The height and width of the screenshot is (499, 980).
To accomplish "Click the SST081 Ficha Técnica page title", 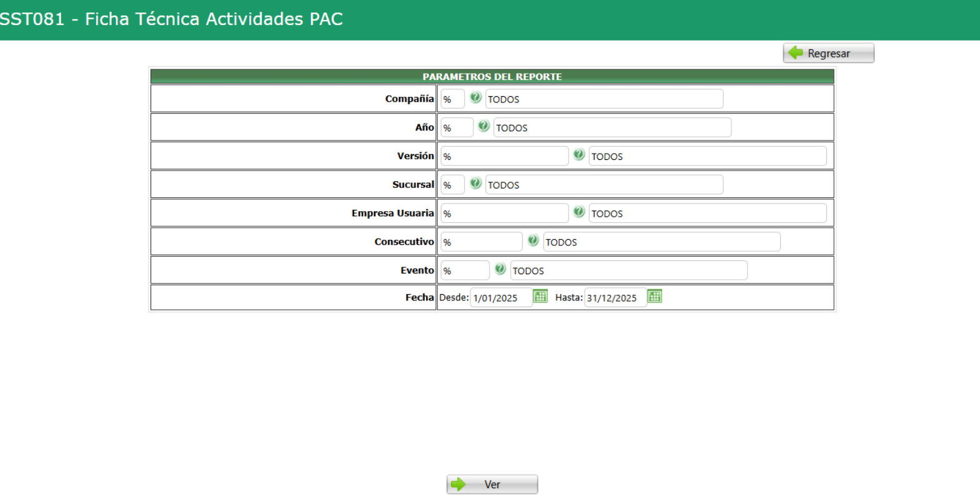I will [x=171, y=19].
